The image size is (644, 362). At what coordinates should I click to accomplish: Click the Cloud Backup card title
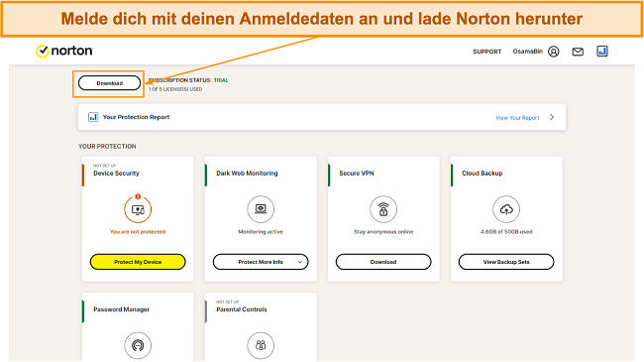(483, 174)
